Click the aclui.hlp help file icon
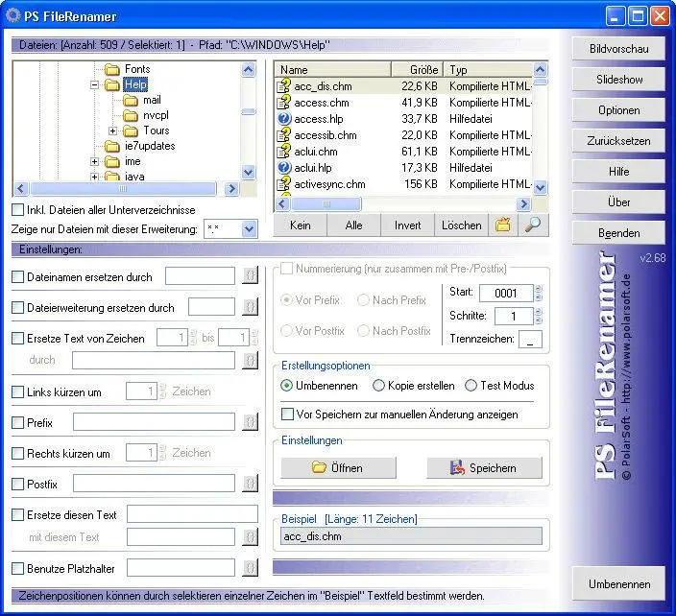The width and height of the screenshot is (676, 616). tap(283, 168)
